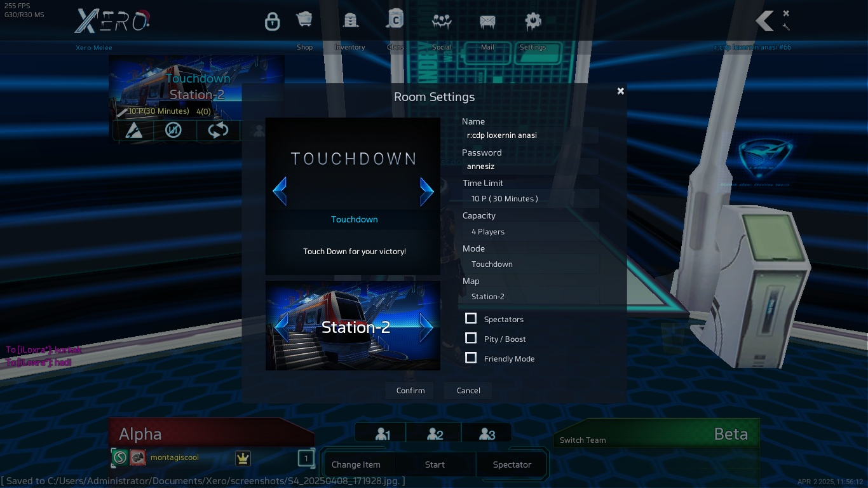Edit the room Name input field
Viewport: 868px width, 488px height.
(x=530, y=135)
